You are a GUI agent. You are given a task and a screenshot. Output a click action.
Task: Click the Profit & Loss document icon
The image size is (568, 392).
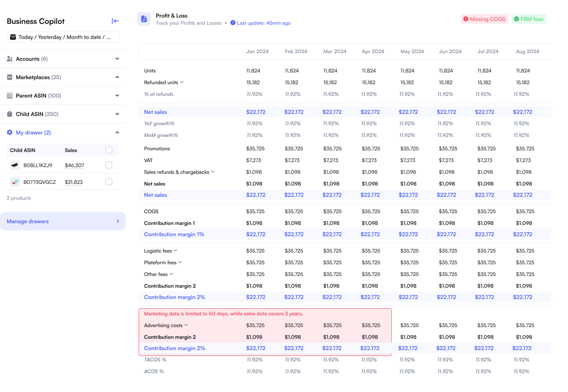tap(144, 19)
